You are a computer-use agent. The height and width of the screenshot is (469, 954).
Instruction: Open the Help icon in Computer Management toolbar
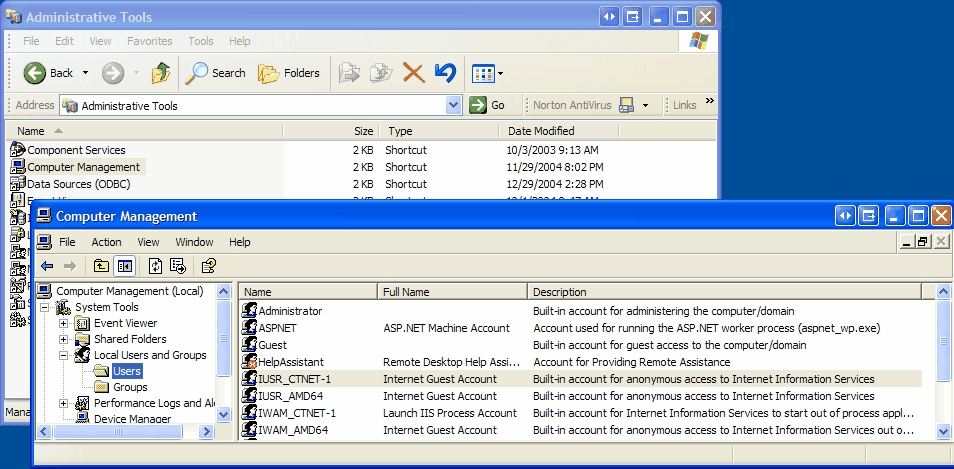click(208, 266)
